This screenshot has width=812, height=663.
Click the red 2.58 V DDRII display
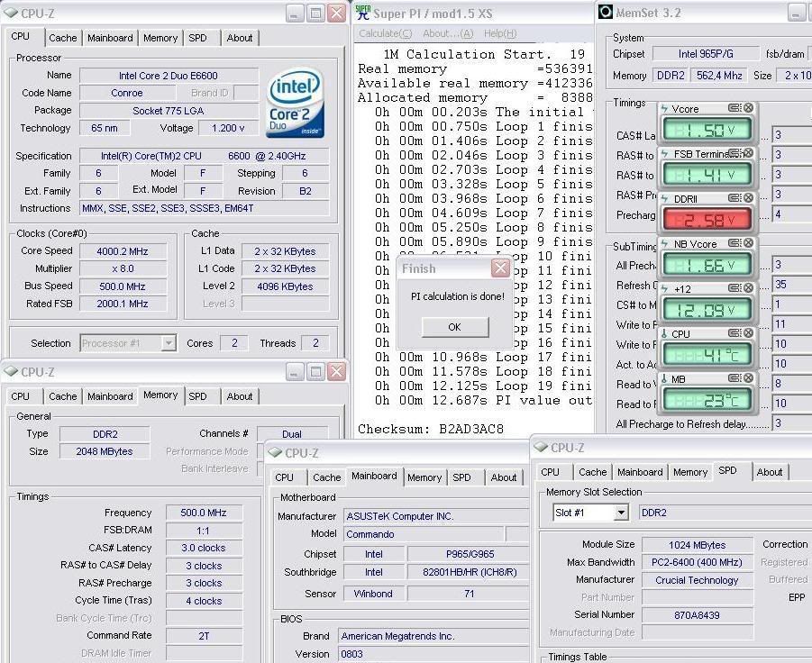[707, 220]
